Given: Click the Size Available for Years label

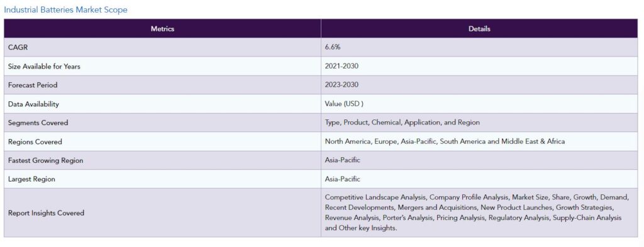Looking at the screenshot, I should [x=44, y=67].
